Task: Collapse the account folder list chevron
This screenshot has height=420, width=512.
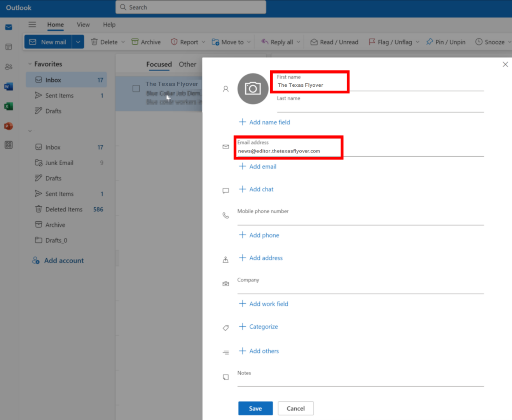Action: point(30,131)
